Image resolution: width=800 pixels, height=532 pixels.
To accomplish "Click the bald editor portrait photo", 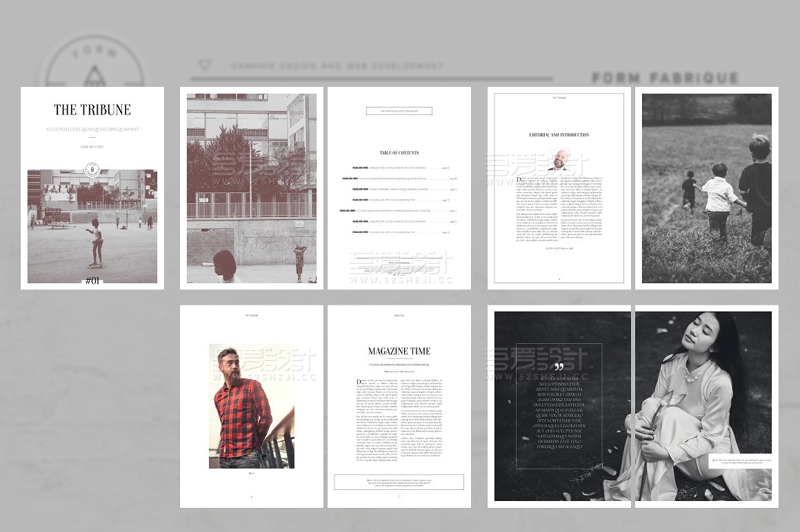I will click(x=559, y=160).
